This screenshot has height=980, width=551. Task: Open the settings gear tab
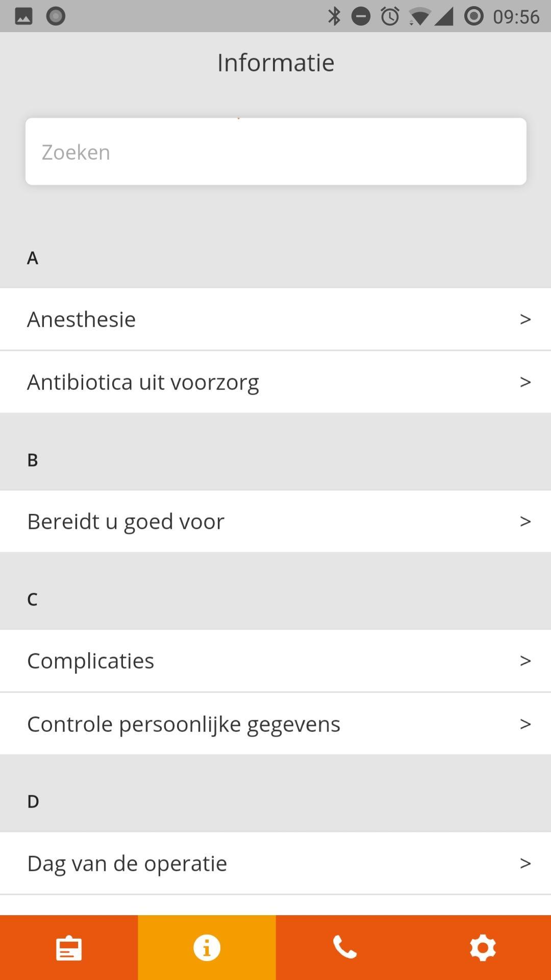coord(482,948)
